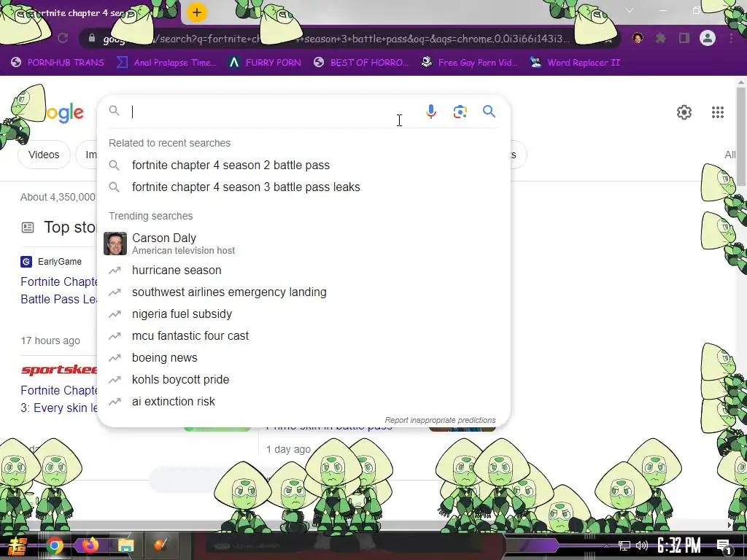Show the 6:32 PM clock calendar
747x560 pixels.
(679, 545)
